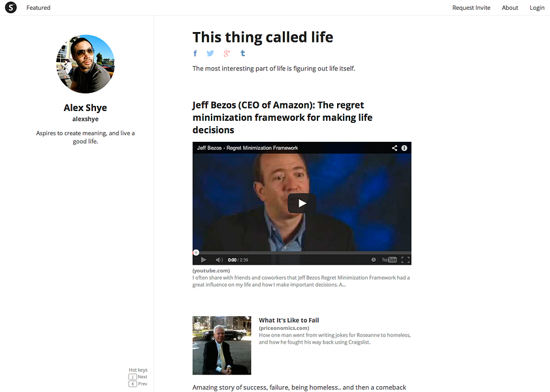Share the collection on Google Plus

[x=227, y=54]
